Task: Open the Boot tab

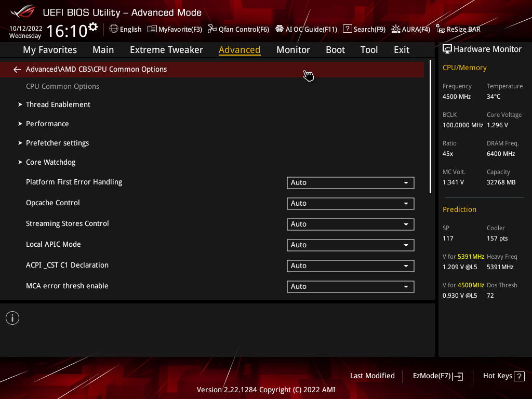Action: pyautogui.click(x=335, y=50)
